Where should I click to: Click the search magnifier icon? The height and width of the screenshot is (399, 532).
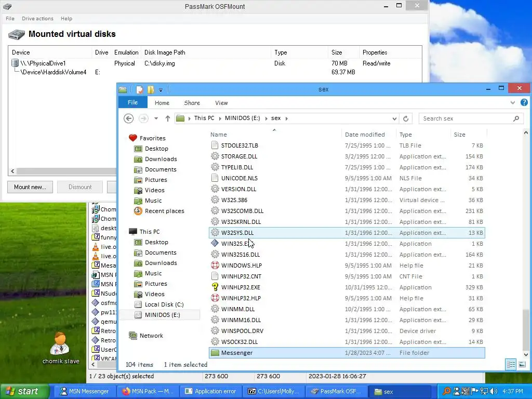516,118
